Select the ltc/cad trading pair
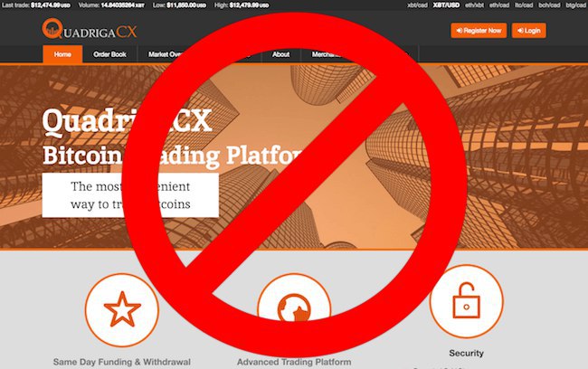 pos(524,5)
